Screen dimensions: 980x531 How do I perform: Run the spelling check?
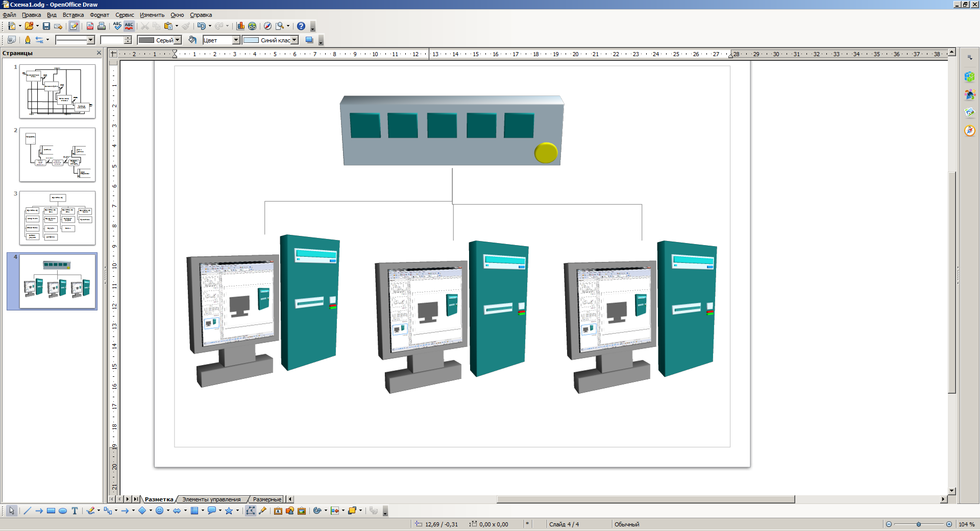coord(117,26)
